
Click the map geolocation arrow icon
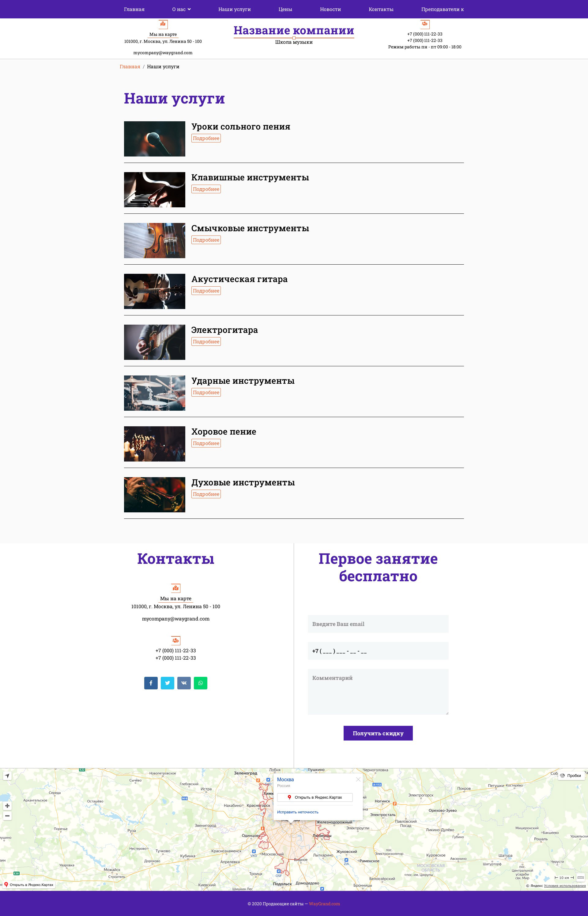point(7,775)
